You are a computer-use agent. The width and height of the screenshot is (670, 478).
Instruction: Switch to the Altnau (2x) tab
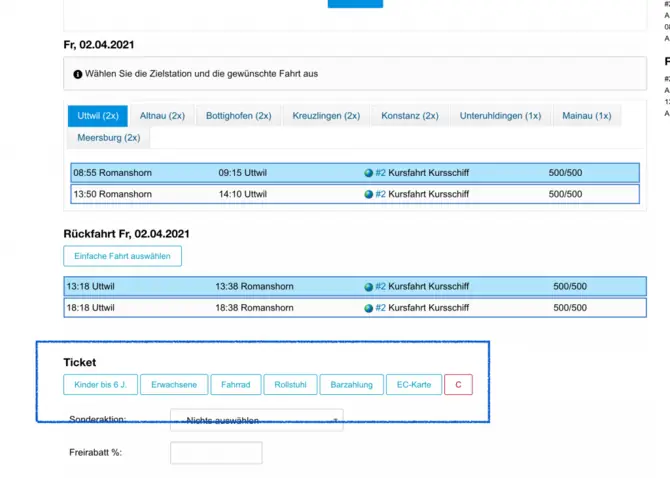point(162,116)
